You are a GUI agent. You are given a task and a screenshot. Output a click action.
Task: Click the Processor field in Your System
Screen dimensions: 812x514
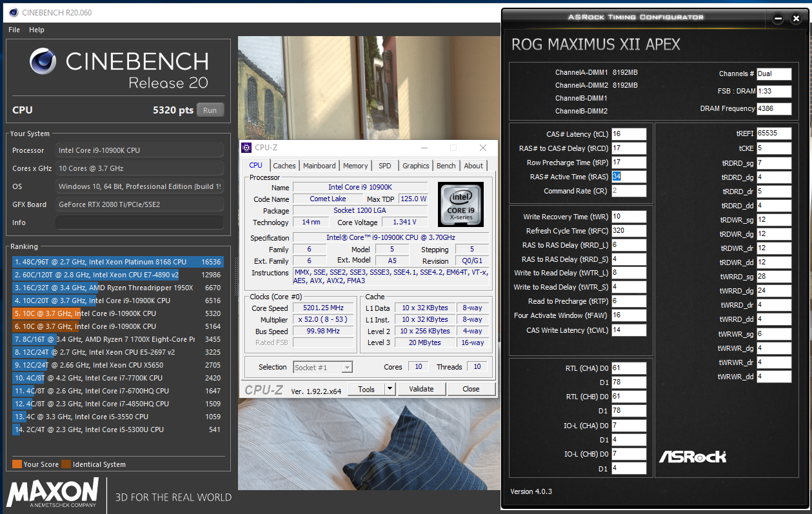point(140,150)
